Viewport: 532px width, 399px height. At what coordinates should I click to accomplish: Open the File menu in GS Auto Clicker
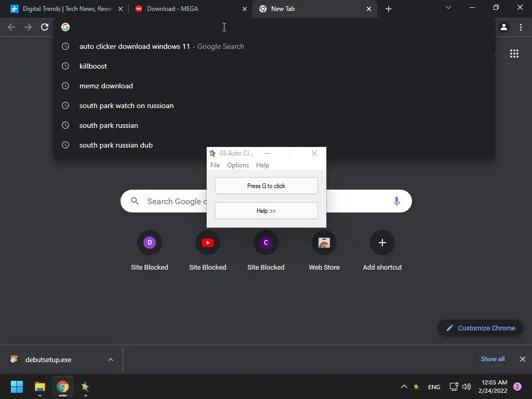[215, 165]
